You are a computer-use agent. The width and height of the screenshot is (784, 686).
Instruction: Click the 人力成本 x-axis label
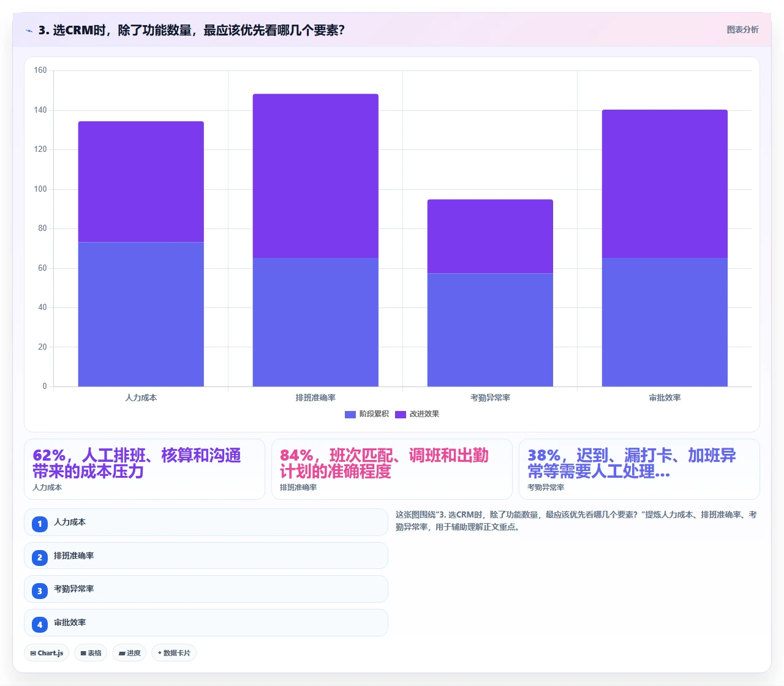pos(141,398)
